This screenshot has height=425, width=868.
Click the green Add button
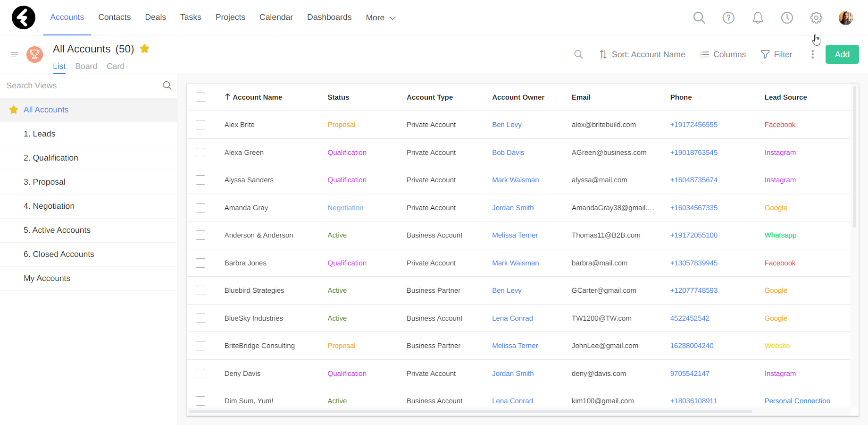pos(842,54)
